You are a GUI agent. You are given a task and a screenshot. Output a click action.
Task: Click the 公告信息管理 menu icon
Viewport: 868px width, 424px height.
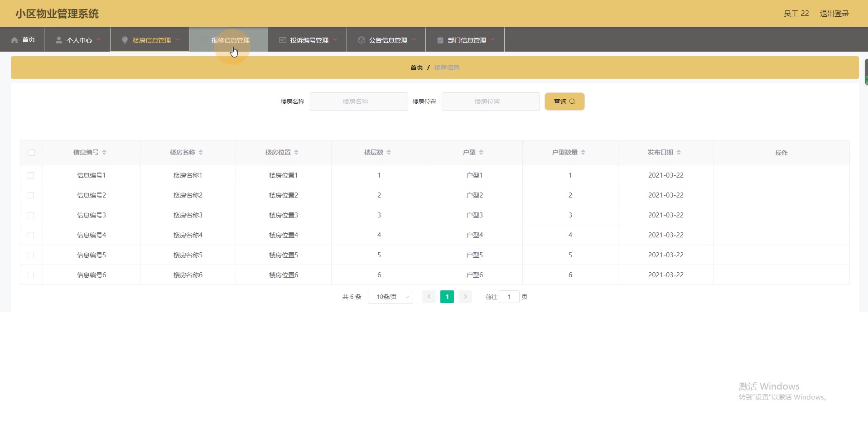(x=362, y=40)
